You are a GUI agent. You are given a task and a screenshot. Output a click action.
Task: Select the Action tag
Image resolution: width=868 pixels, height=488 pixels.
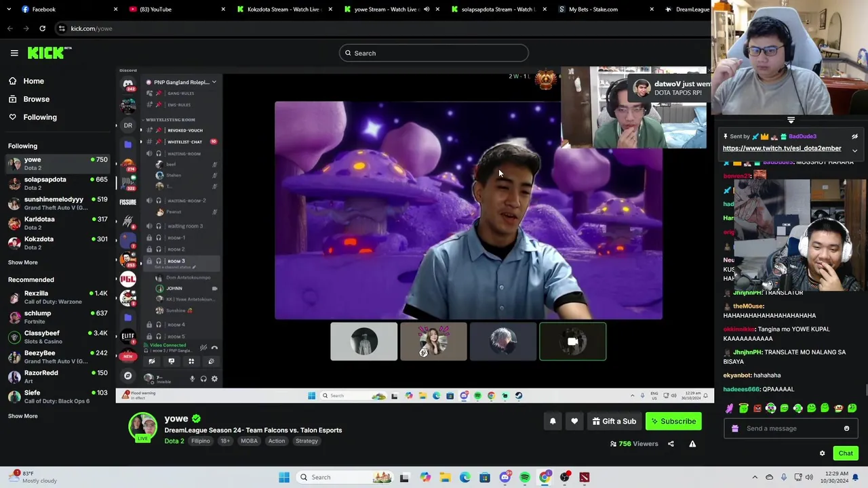[x=276, y=441]
